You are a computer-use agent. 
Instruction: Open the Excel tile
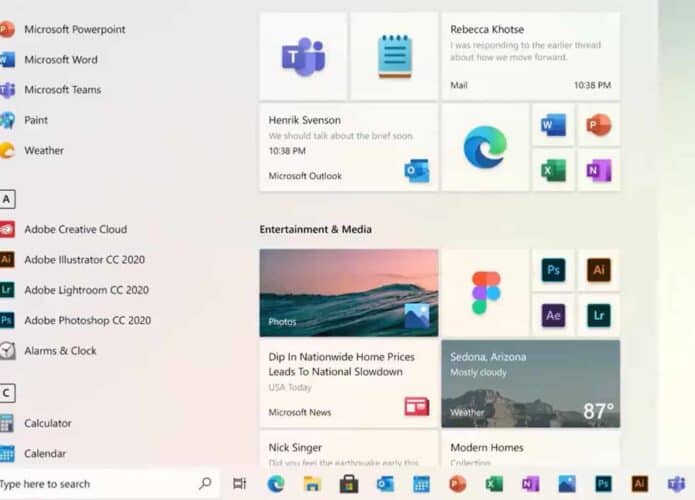click(x=553, y=170)
